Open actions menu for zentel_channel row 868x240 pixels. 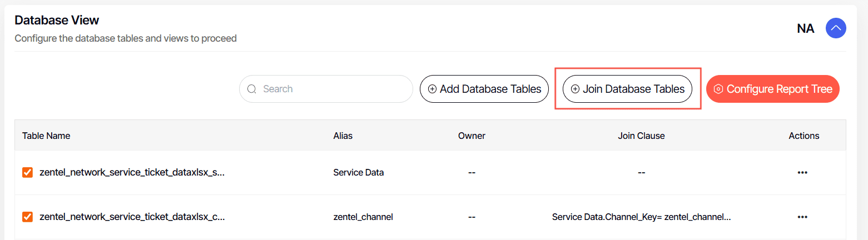point(802,217)
